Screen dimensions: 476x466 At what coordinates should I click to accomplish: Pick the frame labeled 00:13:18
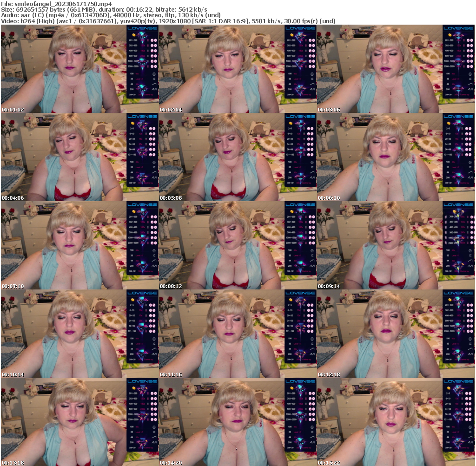(79, 422)
